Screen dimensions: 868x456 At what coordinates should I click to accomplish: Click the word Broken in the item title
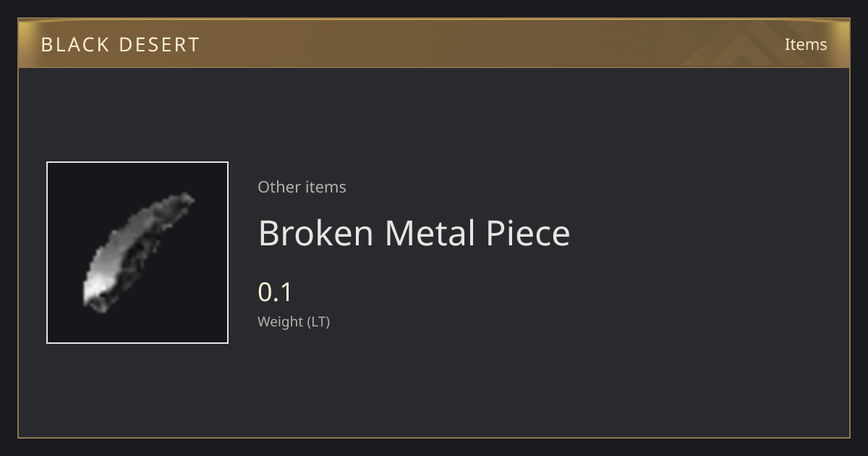pos(316,233)
